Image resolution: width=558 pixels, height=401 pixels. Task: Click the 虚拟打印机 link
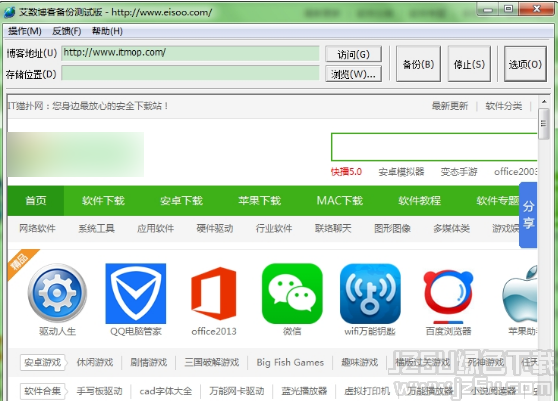[x=367, y=391]
